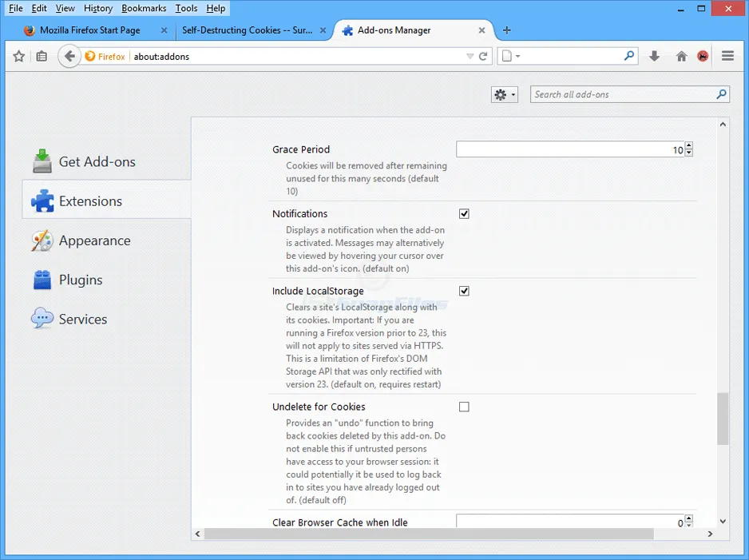Open the Help menu
749x560 pixels.
[216, 8]
